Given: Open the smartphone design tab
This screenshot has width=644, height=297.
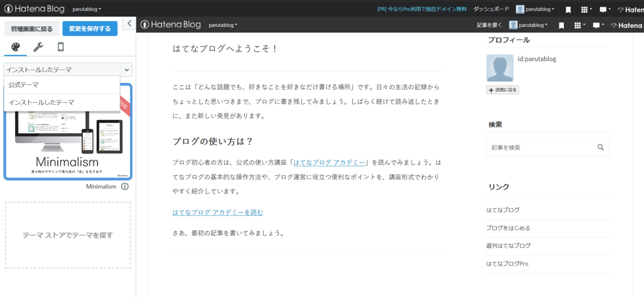Looking at the screenshot, I should coord(61,47).
